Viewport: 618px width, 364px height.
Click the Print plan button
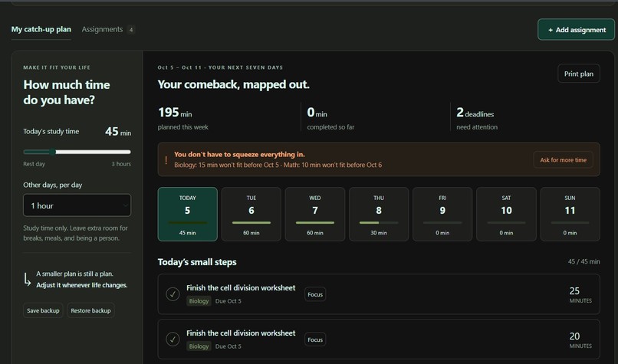coord(579,74)
